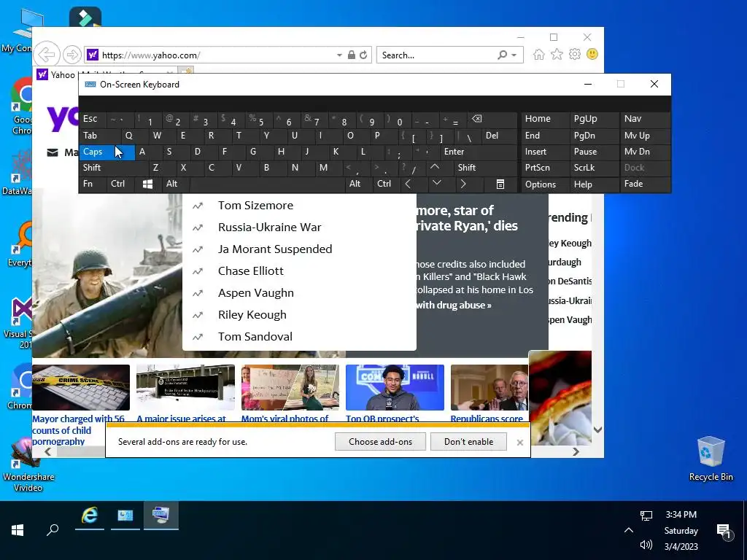Viewport: 747px width, 560px height.
Task: Click the magnifier search icon in IE search box
Action: click(x=502, y=55)
